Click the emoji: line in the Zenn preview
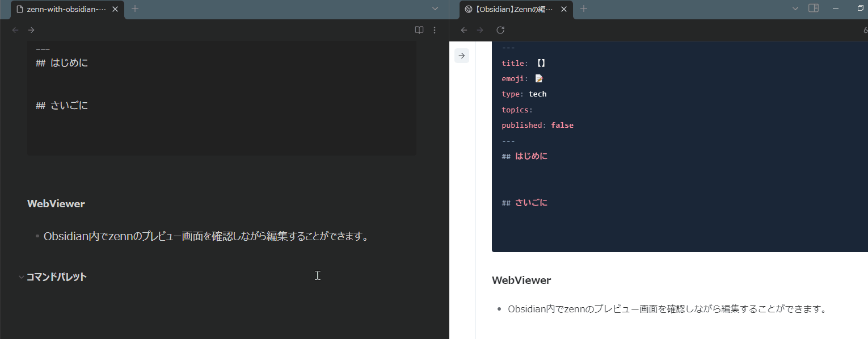Screen dimensions: 868x339 tap(523, 79)
